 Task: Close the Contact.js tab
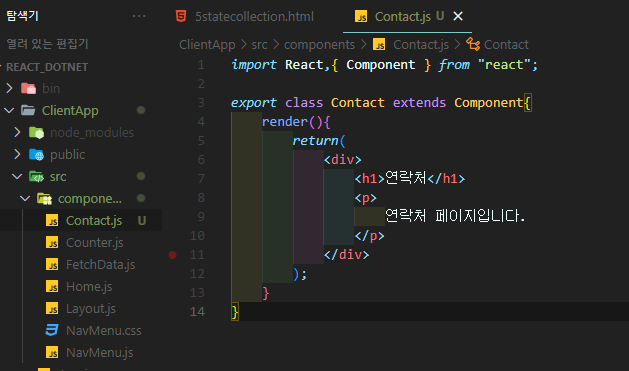point(458,16)
